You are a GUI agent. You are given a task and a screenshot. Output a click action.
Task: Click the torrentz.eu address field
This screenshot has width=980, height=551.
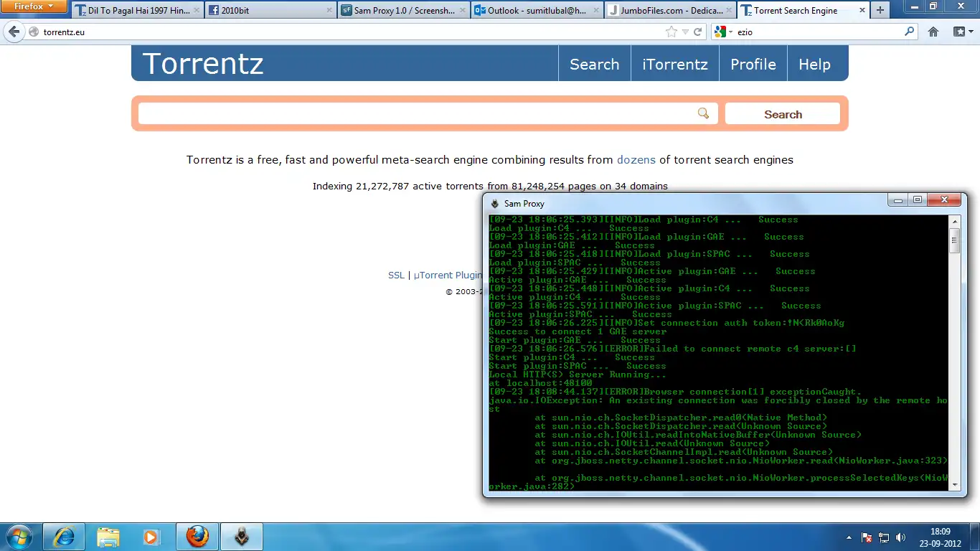(352, 32)
